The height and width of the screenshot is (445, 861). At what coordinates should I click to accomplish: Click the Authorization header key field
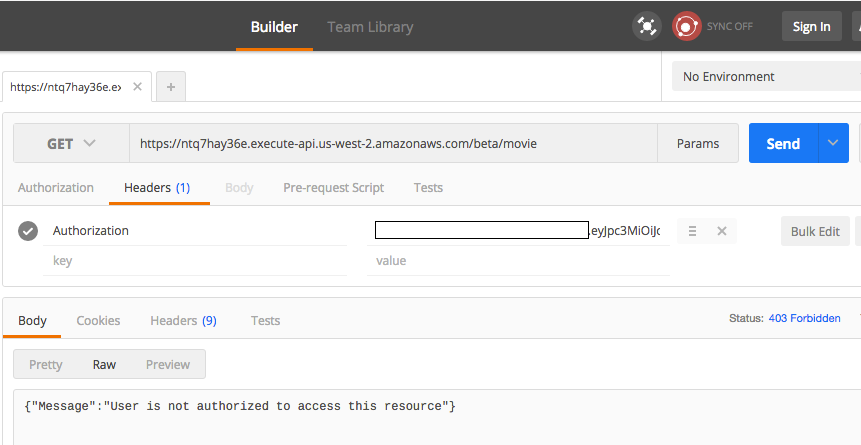click(x=195, y=231)
